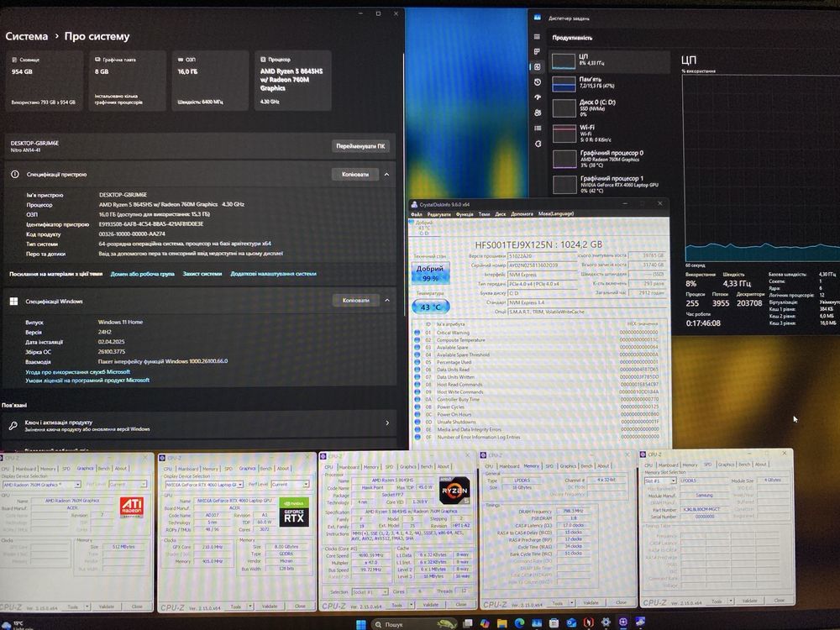840x630 pixels.
Task: Open Services icon in Task Manager sidebar
Action: [538, 144]
